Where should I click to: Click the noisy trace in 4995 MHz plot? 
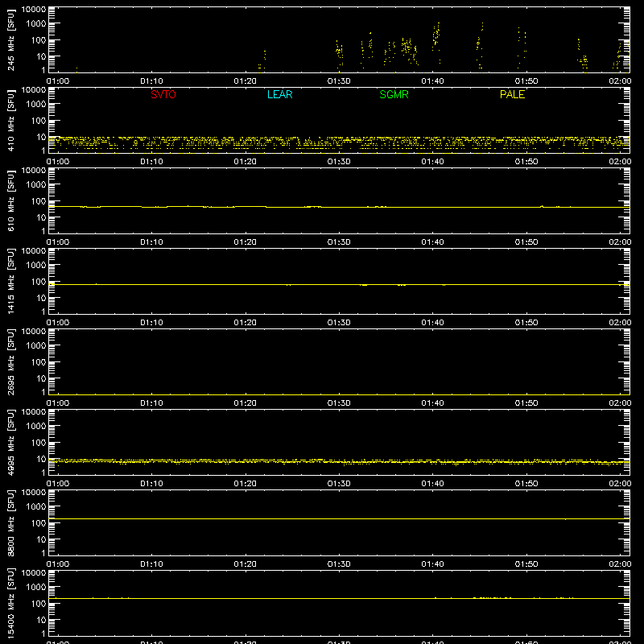coord(339,461)
